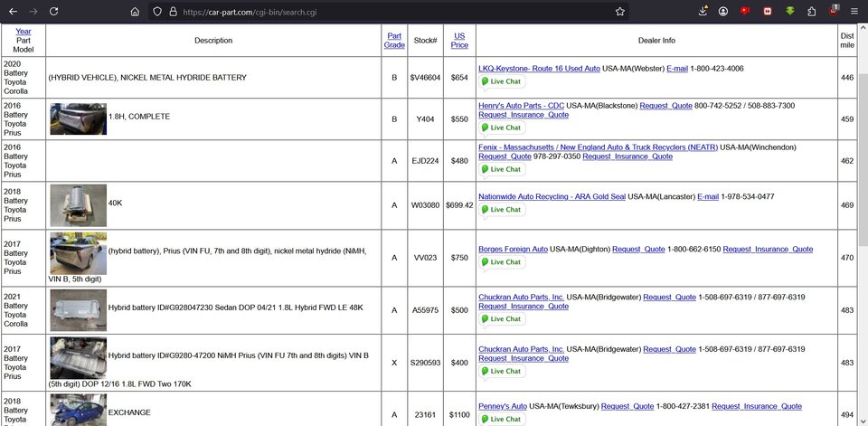The image size is (868, 426).
Task: Click green download-arrow extension icon
Action: tap(790, 11)
